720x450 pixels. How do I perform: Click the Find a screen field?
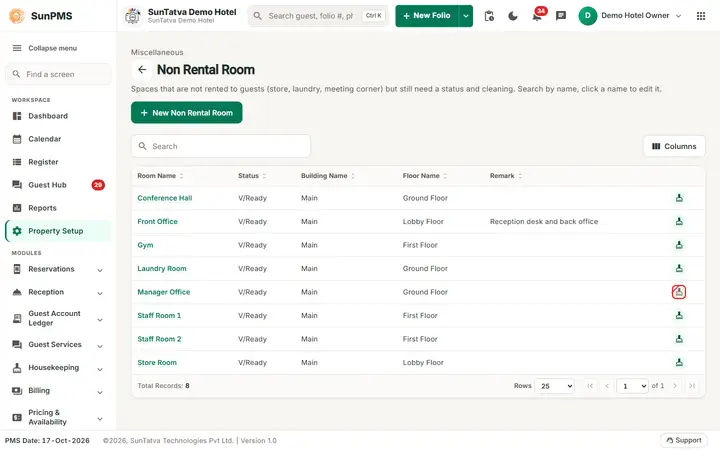(x=58, y=74)
